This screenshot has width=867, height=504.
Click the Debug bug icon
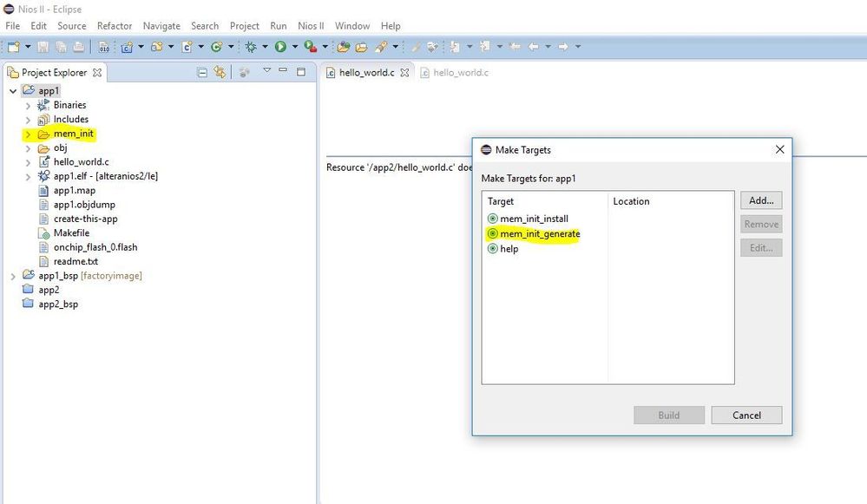click(x=251, y=47)
